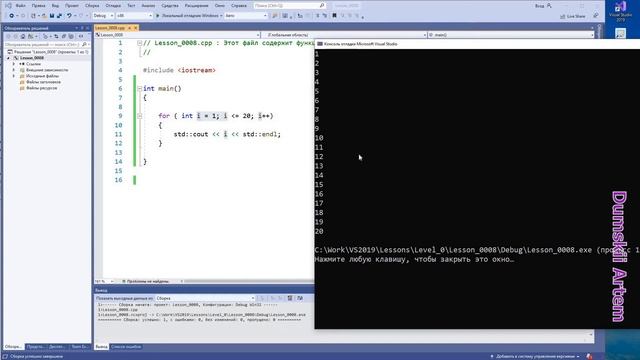Click the notifications icon in status bar
This screenshot has height=360, width=640.
pyautogui.click(x=589, y=356)
